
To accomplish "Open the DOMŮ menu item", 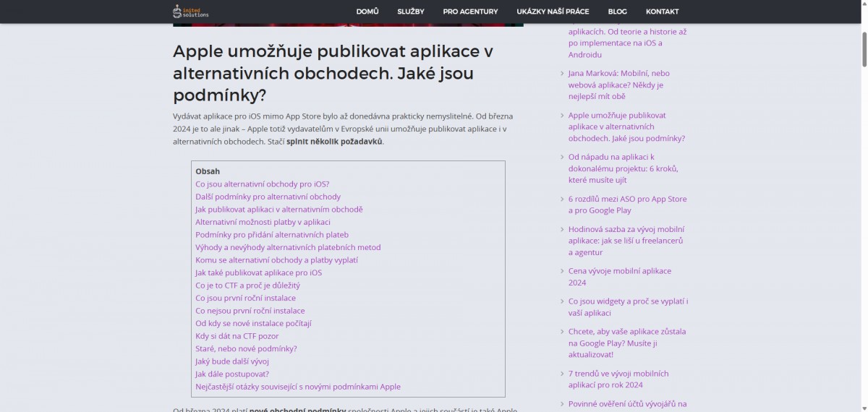I will point(367,12).
